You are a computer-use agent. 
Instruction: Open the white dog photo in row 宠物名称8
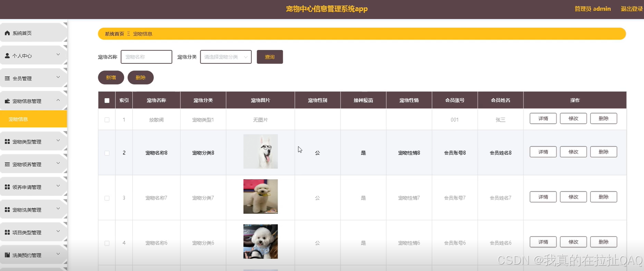(x=260, y=152)
